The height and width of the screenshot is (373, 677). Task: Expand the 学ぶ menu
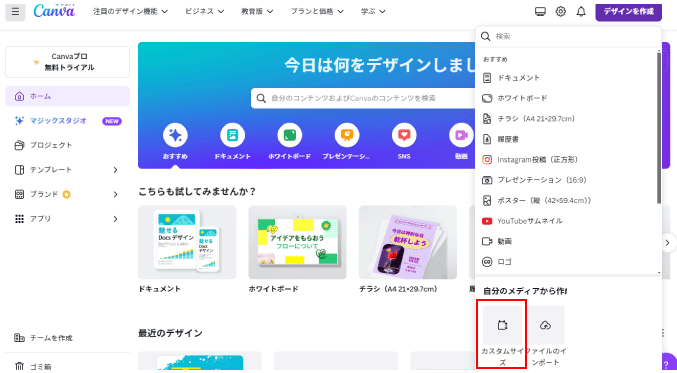(373, 12)
